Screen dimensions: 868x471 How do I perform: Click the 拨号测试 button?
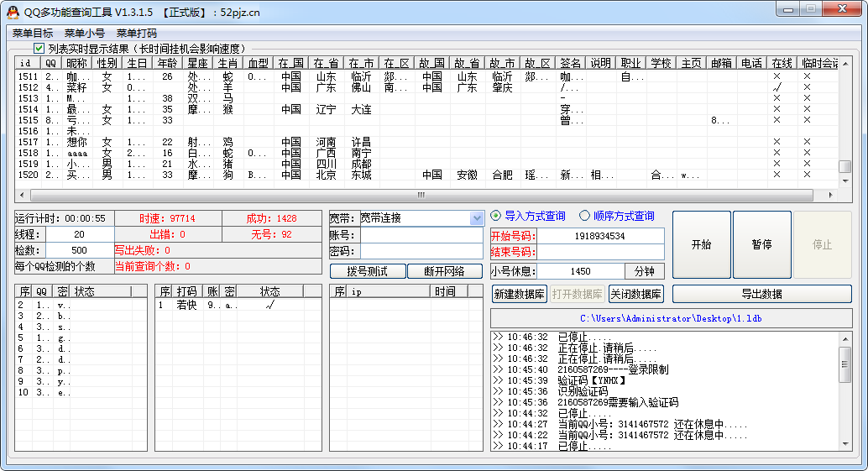367,271
